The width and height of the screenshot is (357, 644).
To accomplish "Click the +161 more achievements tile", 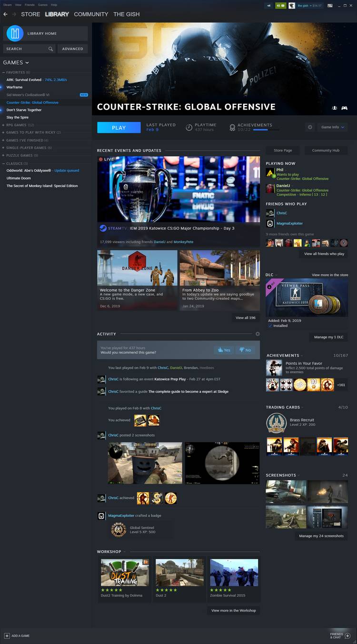I will point(341,385).
